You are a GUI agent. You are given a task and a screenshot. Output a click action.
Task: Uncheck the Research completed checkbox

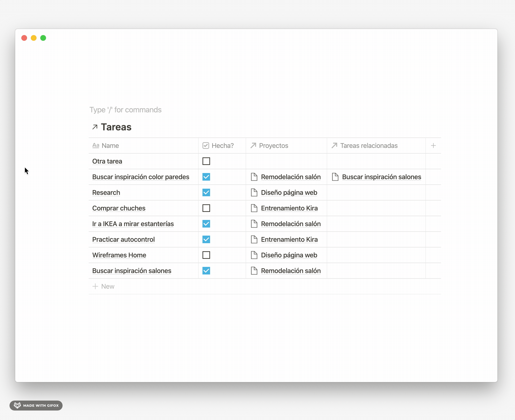coord(206,193)
